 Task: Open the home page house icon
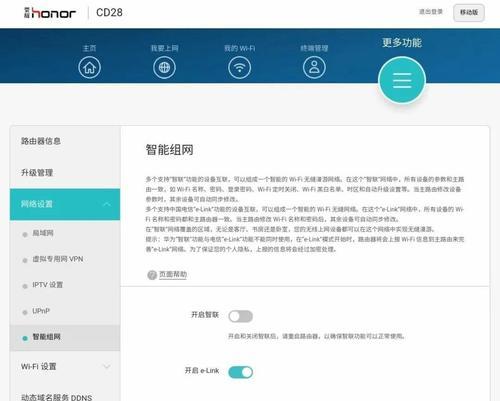pos(89,68)
